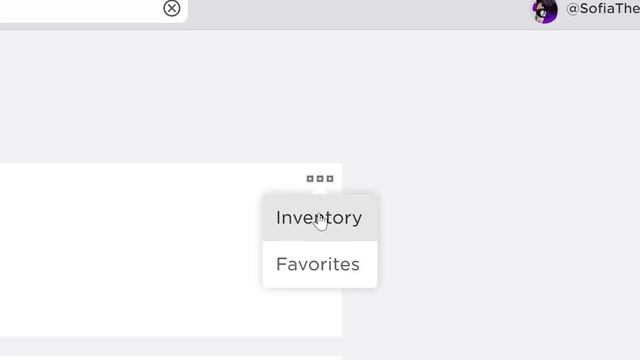Choose Favorites in the popup menu
The image size is (640, 360).
point(320,264)
